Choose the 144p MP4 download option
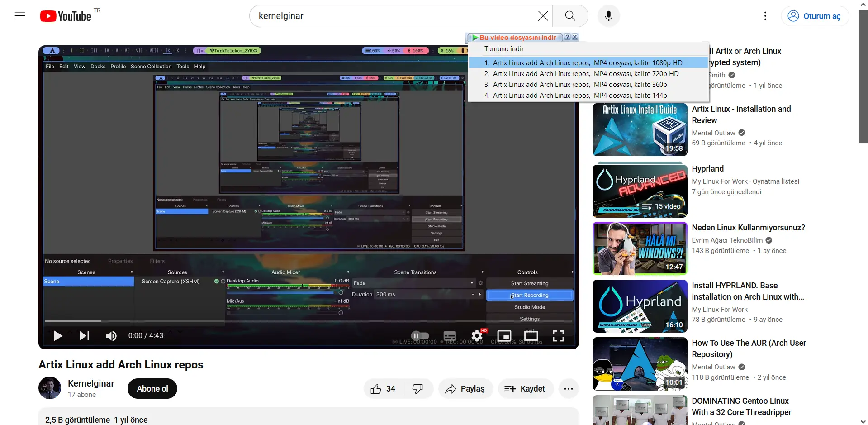This screenshot has height=425, width=868. point(588,96)
